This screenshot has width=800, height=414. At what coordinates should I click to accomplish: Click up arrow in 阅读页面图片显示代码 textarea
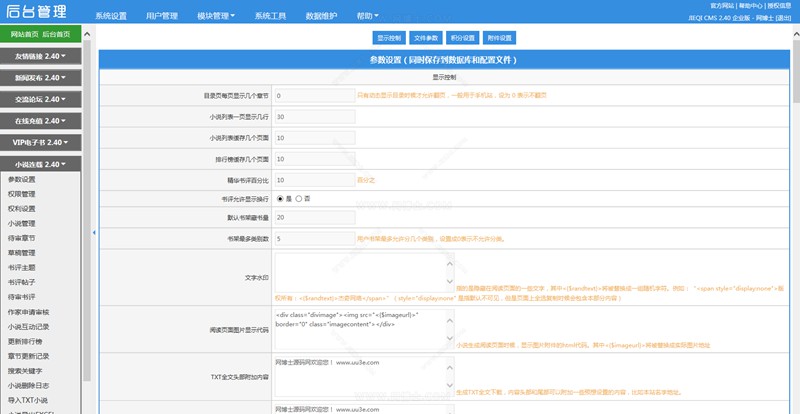(449, 321)
